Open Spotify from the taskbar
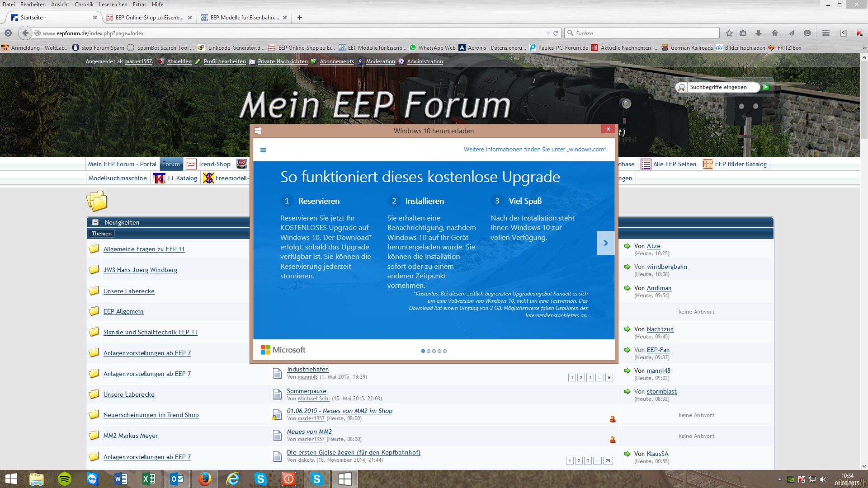The width and height of the screenshot is (868, 488). coord(65,479)
